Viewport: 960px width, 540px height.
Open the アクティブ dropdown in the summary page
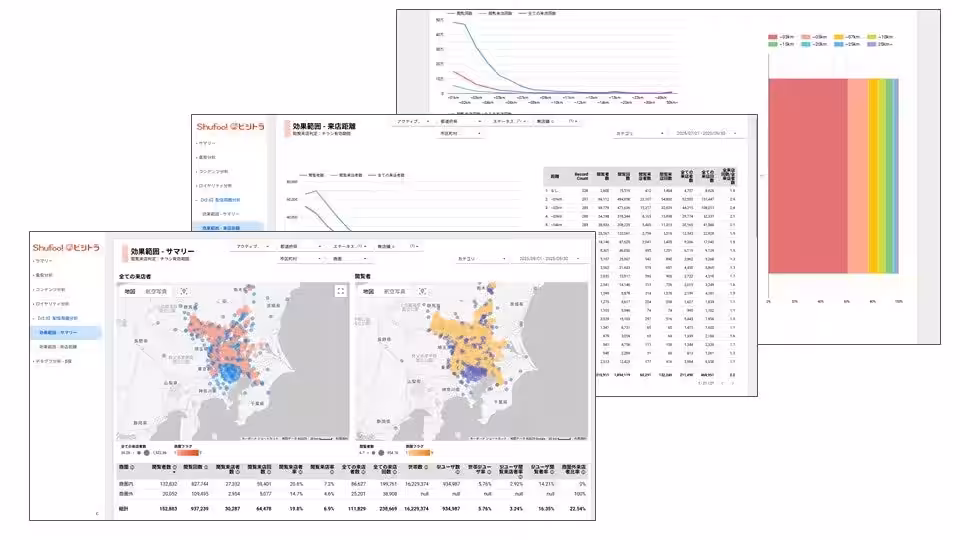248,244
